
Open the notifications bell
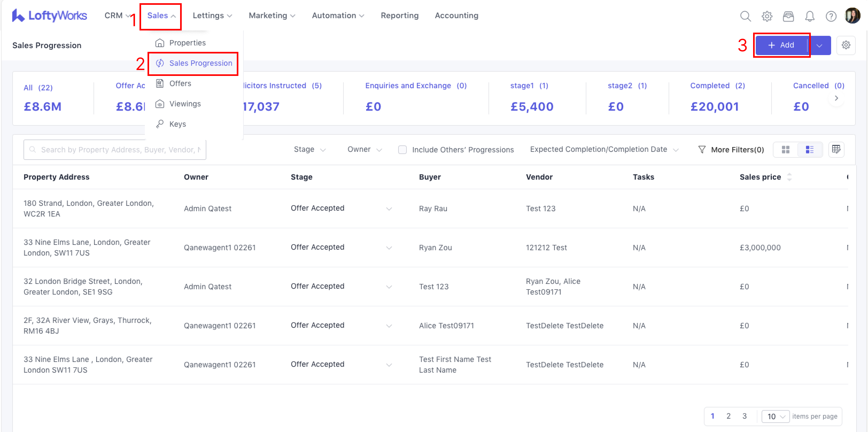(809, 16)
